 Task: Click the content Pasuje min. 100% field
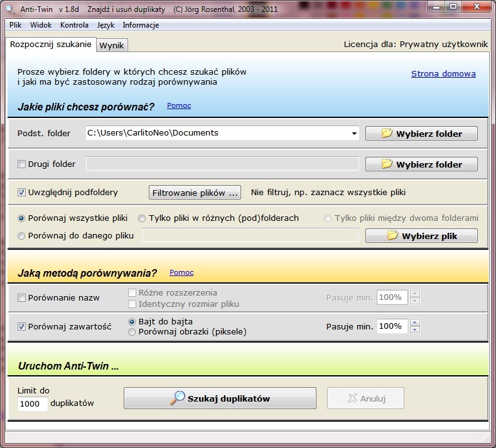[392, 326]
